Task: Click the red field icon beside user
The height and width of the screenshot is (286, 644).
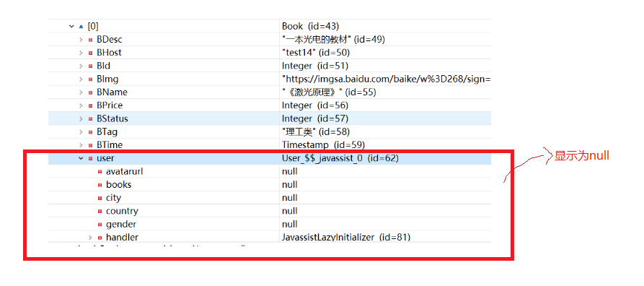Action: pyautogui.click(x=90, y=158)
